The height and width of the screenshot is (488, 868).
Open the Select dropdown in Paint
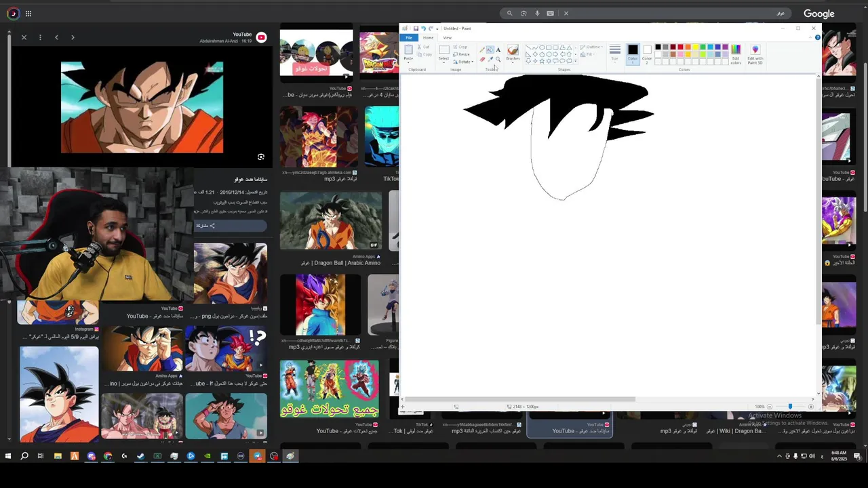pos(443,61)
